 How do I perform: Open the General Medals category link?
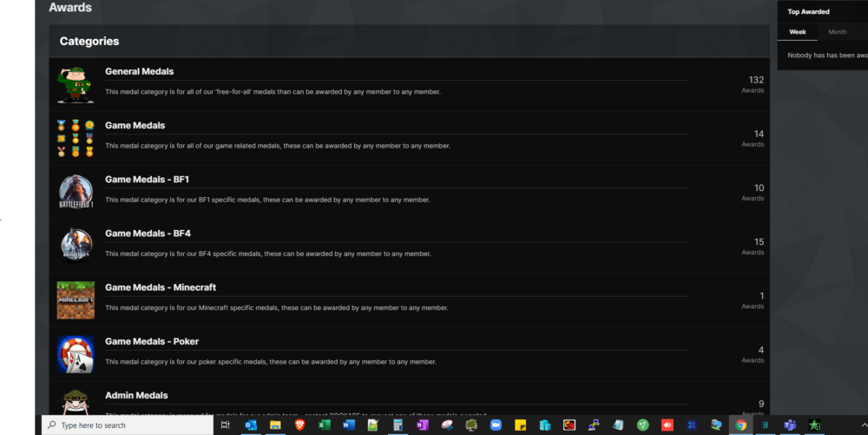point(139,71)
